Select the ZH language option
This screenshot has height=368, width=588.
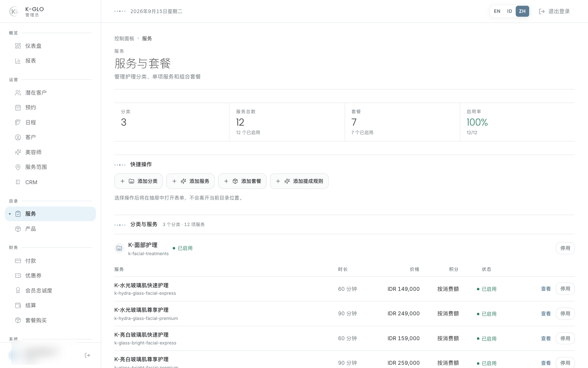(x=522, y=11)
